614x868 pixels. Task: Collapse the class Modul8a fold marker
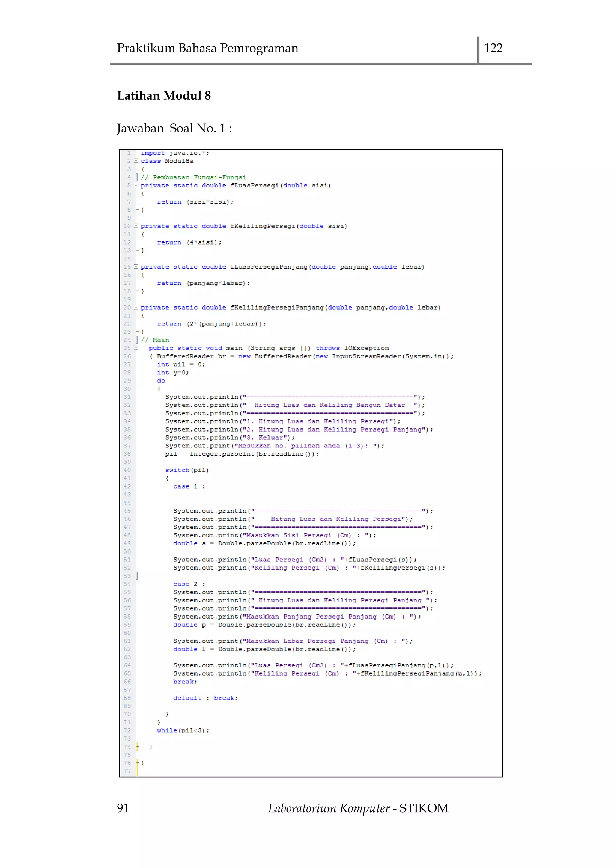[x=136, y=161]
